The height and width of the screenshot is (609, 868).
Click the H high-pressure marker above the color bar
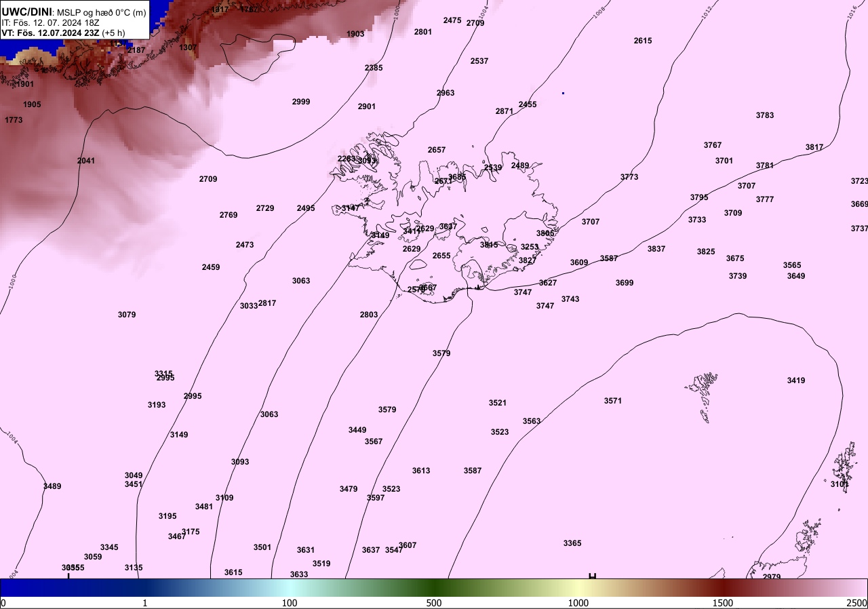click(x=592, y=577)
